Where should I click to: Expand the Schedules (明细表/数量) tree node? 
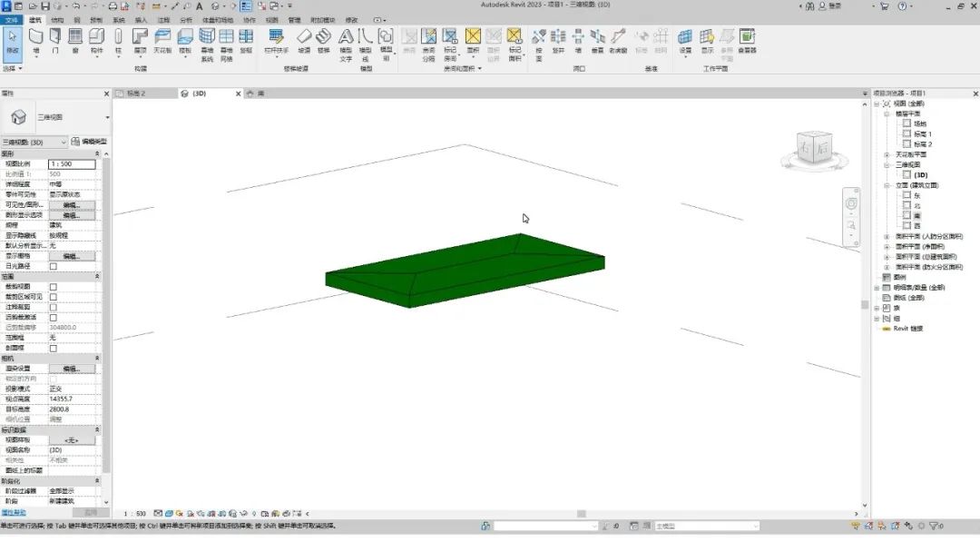pyautogui.click(x=877, y=287)
